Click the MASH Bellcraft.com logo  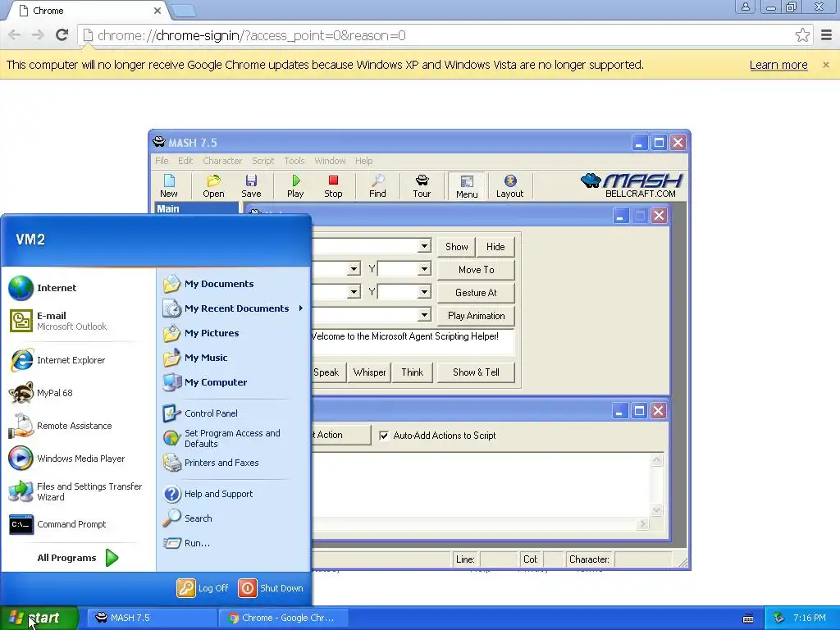click(x=632, y=185)
